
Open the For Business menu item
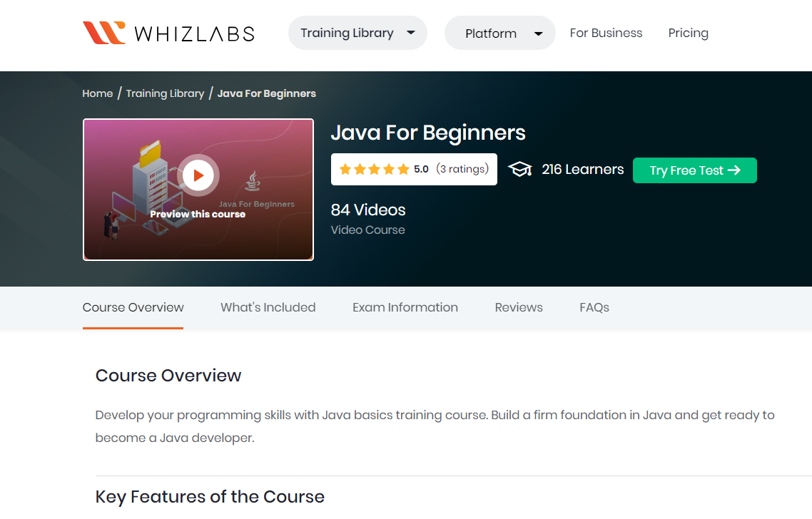[606, 32]
